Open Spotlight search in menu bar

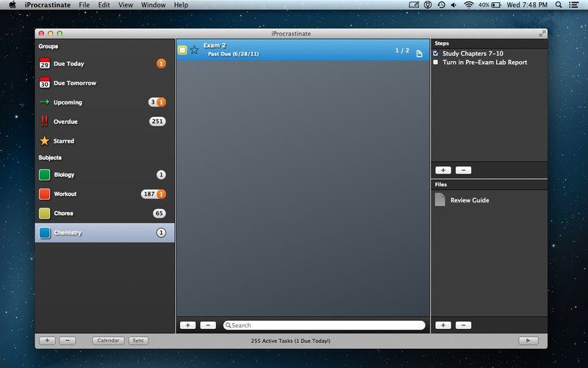point(559,5)
